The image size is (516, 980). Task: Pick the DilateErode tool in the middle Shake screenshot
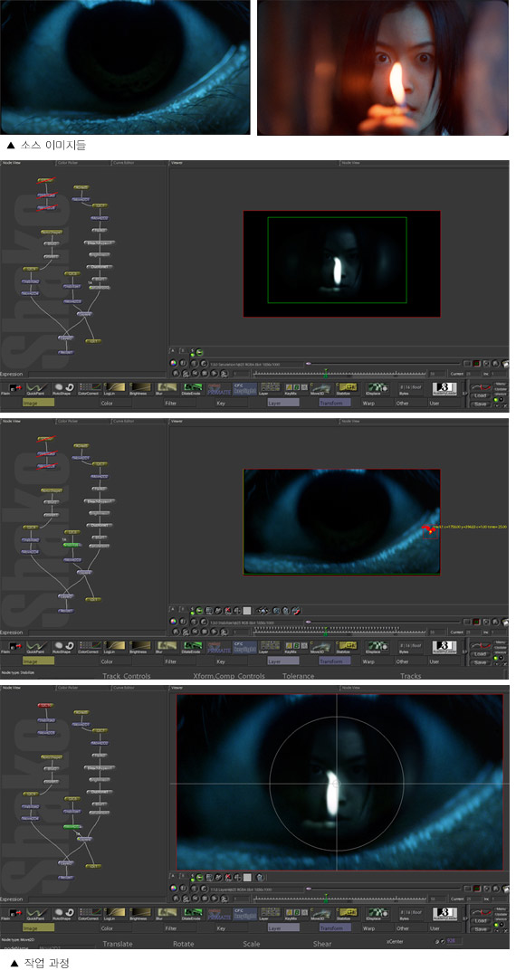tap(191, 646)
